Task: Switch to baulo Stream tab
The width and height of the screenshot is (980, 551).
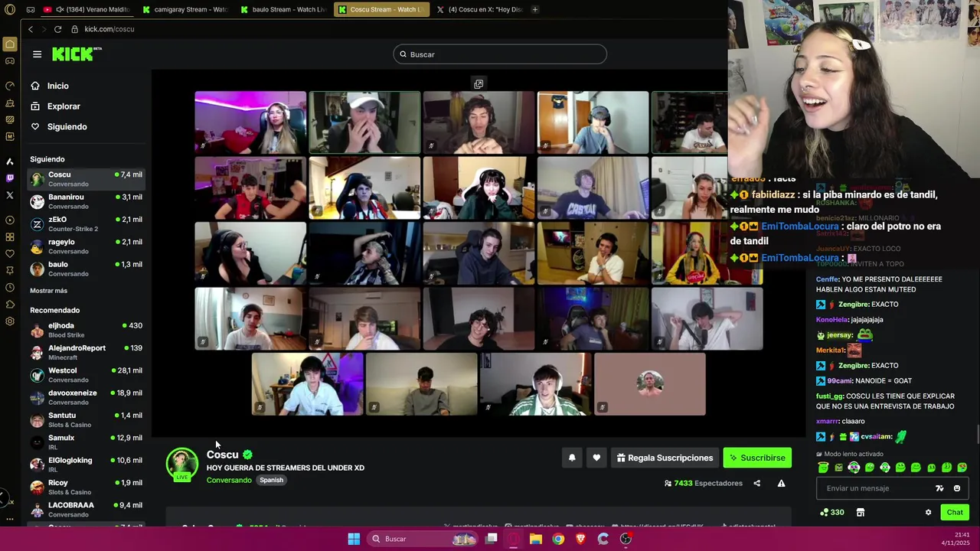Action: [x=283, y=9]
